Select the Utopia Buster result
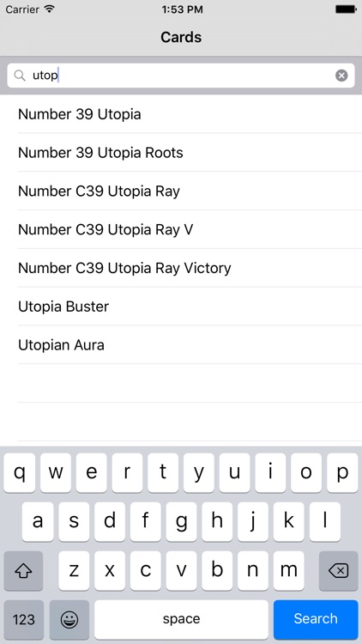Viewport: 362px width, 644px height. (x=181, y=307)
